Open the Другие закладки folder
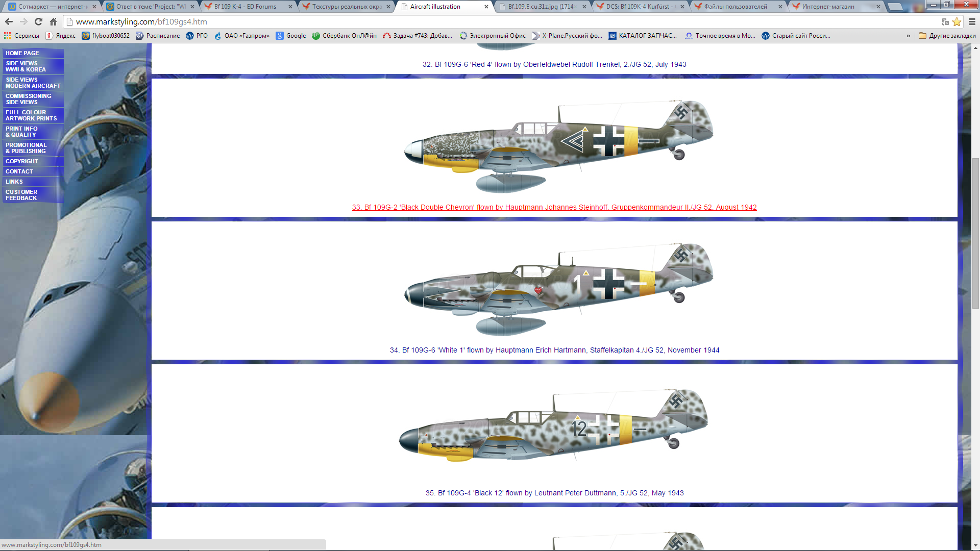Screen dimensions: 980x551 click(x=947, y=36)
